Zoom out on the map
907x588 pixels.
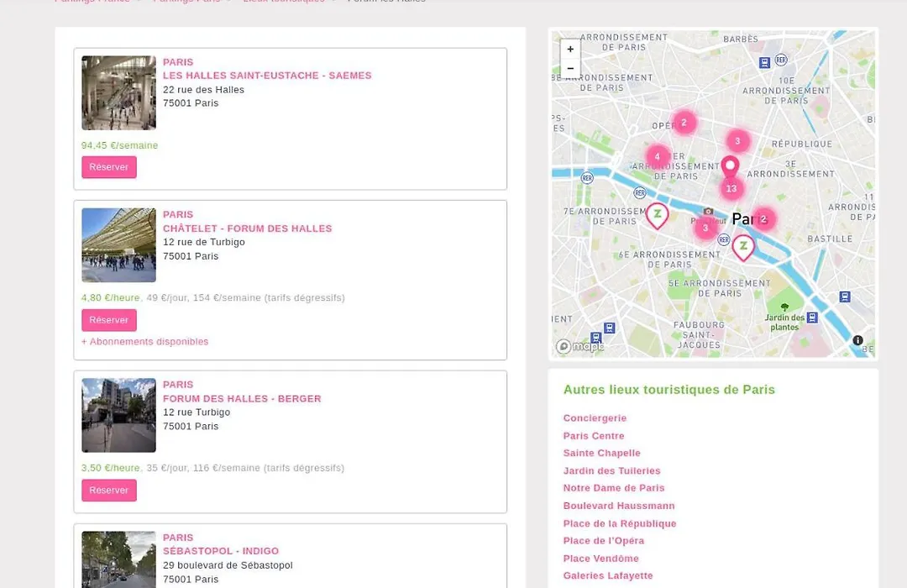(x=570, y=68)
